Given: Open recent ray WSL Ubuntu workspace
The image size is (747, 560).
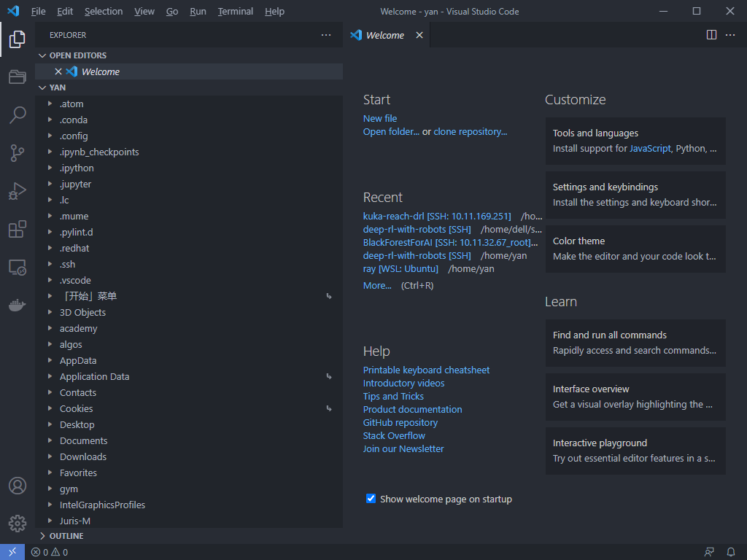Looking at the screenshot, I should point(400,268).
